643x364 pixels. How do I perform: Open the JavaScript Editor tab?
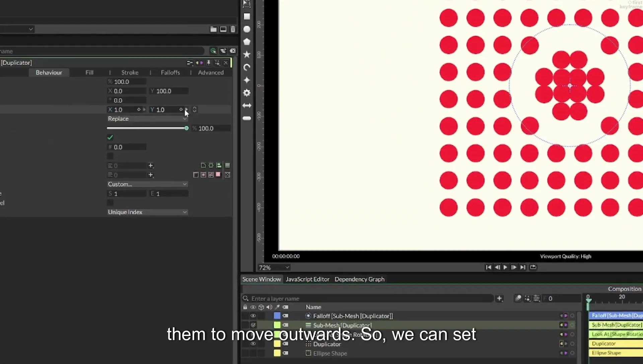307,279
